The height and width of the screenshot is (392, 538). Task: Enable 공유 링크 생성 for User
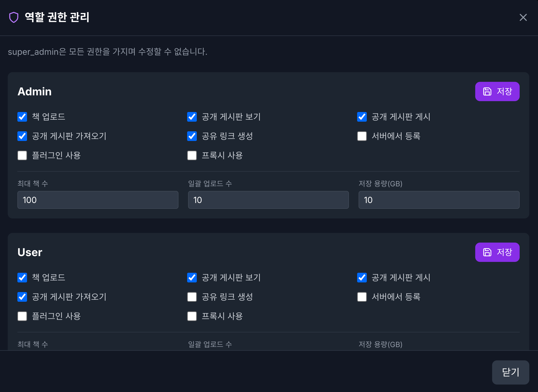[x=192, y=297]
